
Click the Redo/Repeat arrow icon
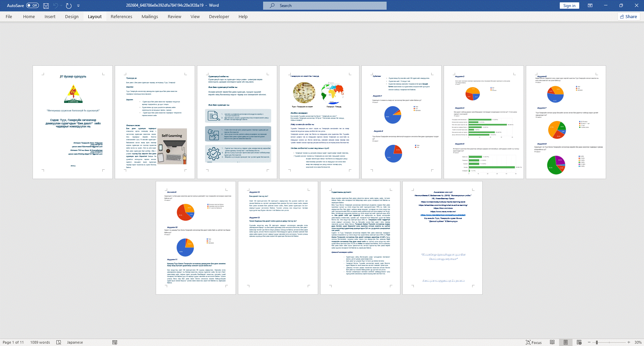pyautogui.click(x=69, y=6)
